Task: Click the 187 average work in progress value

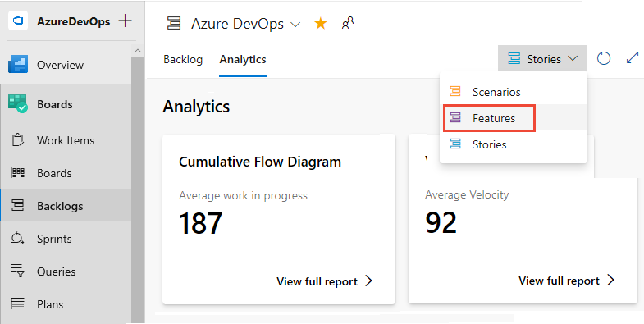Action: point(200,223)
